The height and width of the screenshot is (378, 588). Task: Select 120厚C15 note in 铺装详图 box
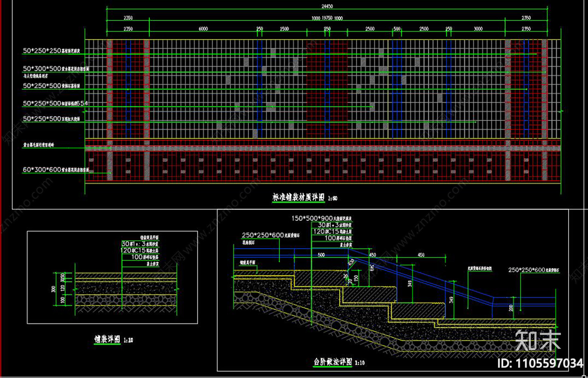pos(140,250)
